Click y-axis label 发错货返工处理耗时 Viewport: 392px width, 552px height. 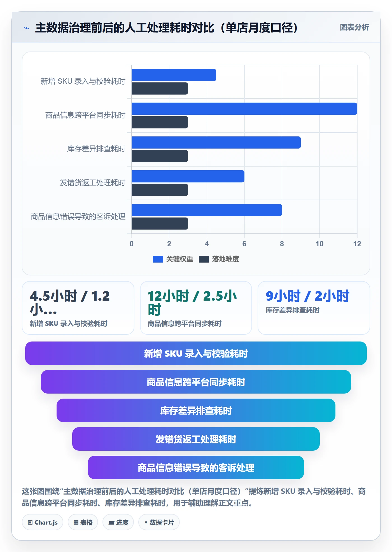click(92, 183)
